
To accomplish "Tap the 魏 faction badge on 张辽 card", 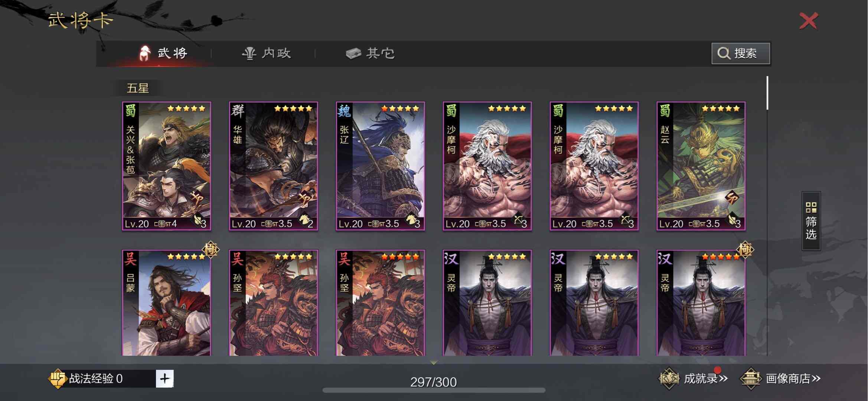I will (x=345, y=111).
